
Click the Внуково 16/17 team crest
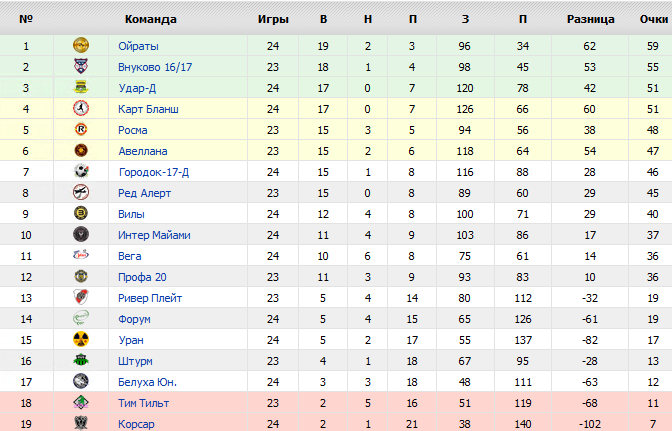tap(81, 66)
